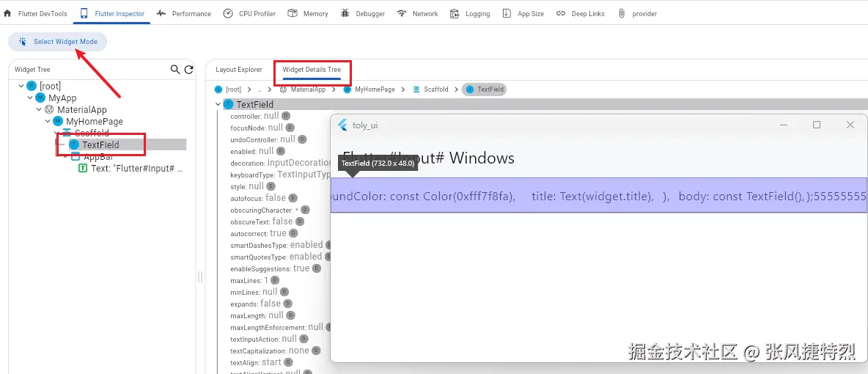Switch to Widget Details Tree tab
Screen dimensions: 868x374
pos(312,69)
